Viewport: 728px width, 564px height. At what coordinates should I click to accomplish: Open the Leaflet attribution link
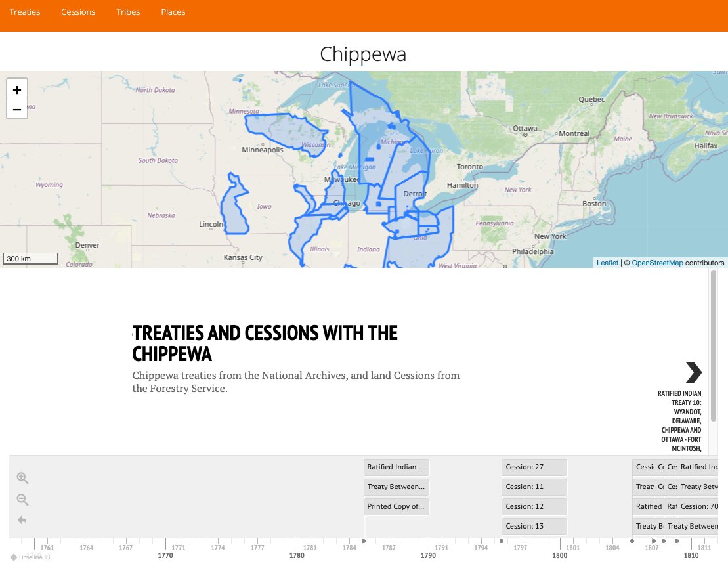pos(607,263)
